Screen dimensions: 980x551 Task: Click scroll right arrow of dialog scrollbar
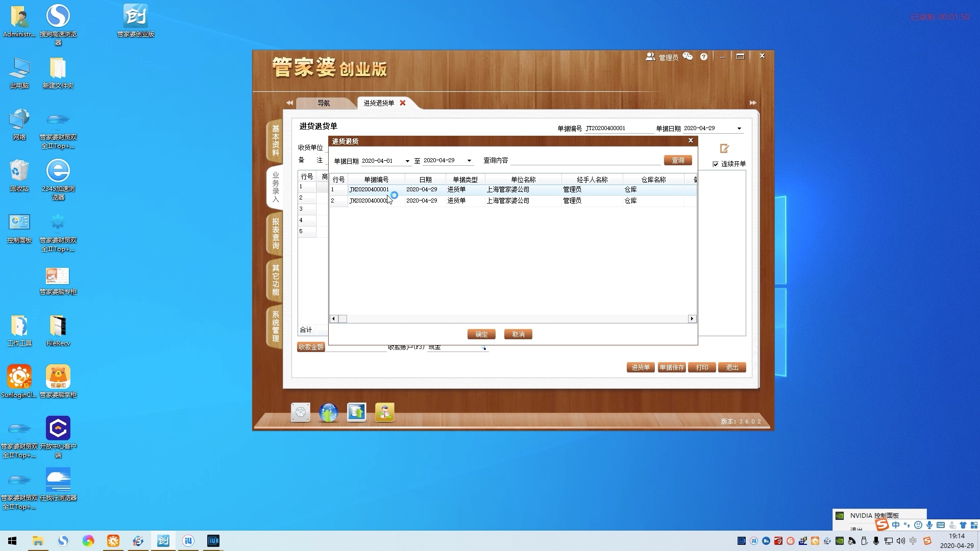(692, 319)
